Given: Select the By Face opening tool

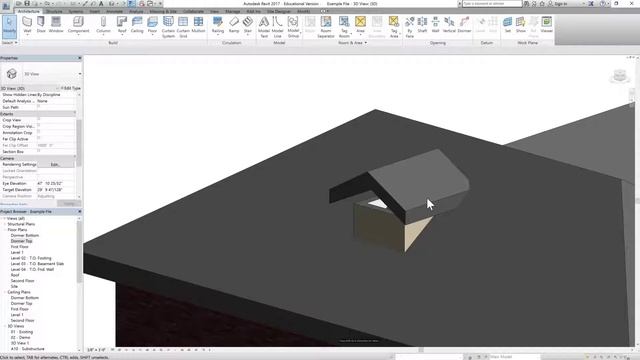Looking at the screenshot, I should click(410, 27).
